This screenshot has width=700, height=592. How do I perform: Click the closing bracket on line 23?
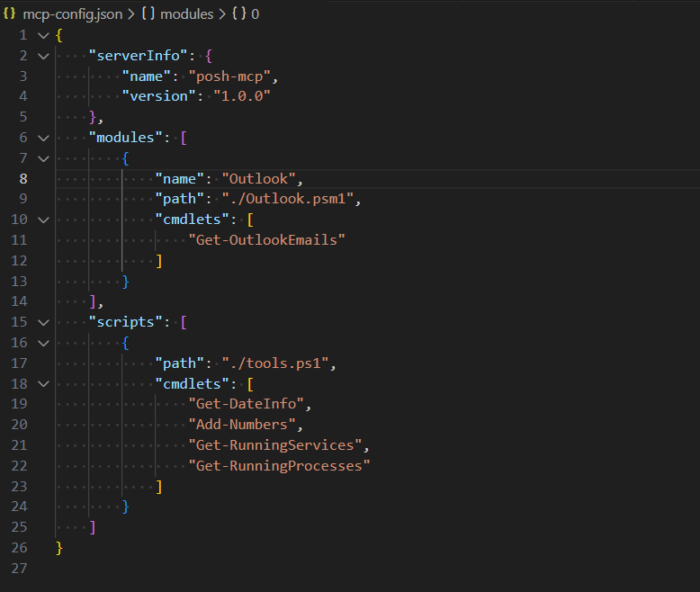point(159,486)
